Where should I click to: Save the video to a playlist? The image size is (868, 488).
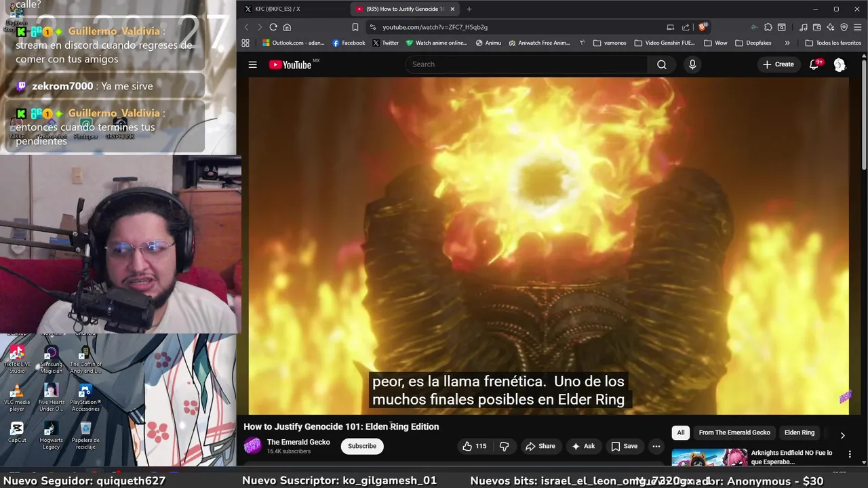(x=625, y=446)
